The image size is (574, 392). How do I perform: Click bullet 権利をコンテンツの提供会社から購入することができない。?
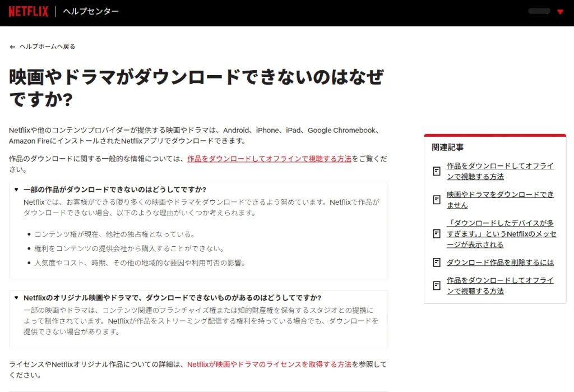coord(129,248)
